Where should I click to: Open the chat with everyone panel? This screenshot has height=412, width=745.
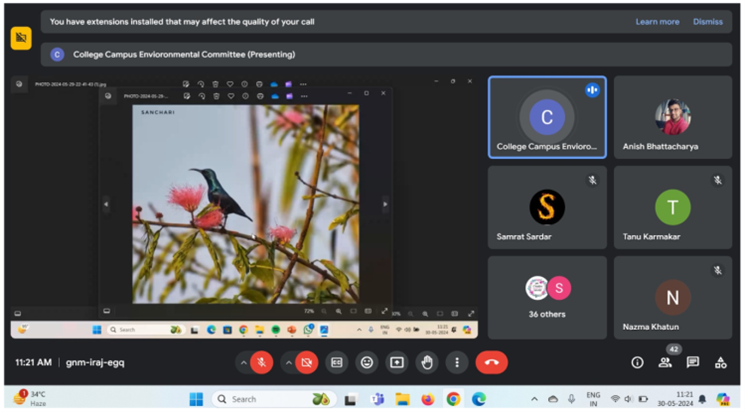point(693,363)
